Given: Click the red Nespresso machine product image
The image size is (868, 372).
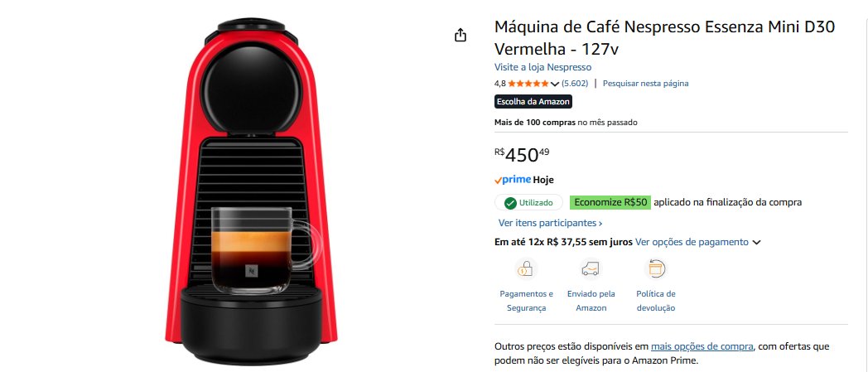Looking at the screenshot, I should 251,191.
